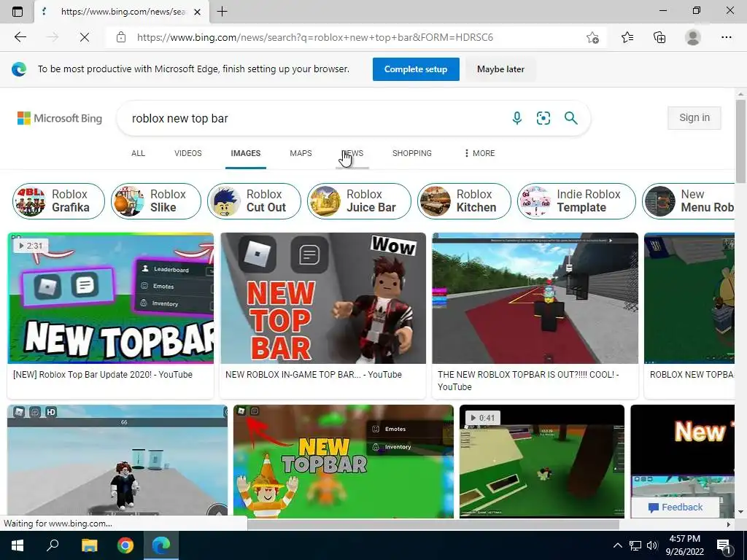Close the bing.com news tab
This screenshot has width=747, height=560.
click(198, 12)
